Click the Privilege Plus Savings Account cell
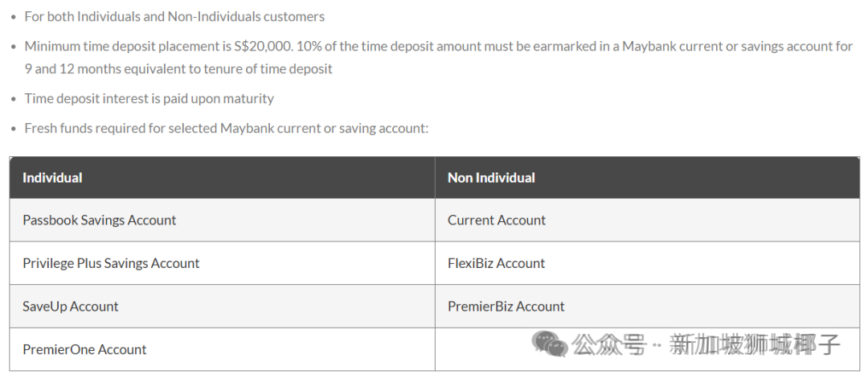Viewport: 868px width, 379px height. (111, 263)
